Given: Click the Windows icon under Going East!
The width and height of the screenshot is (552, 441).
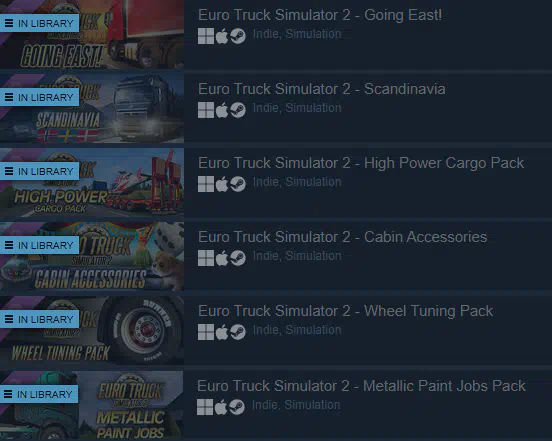Looking at the screenshot, I should click(x=206, y=36).
